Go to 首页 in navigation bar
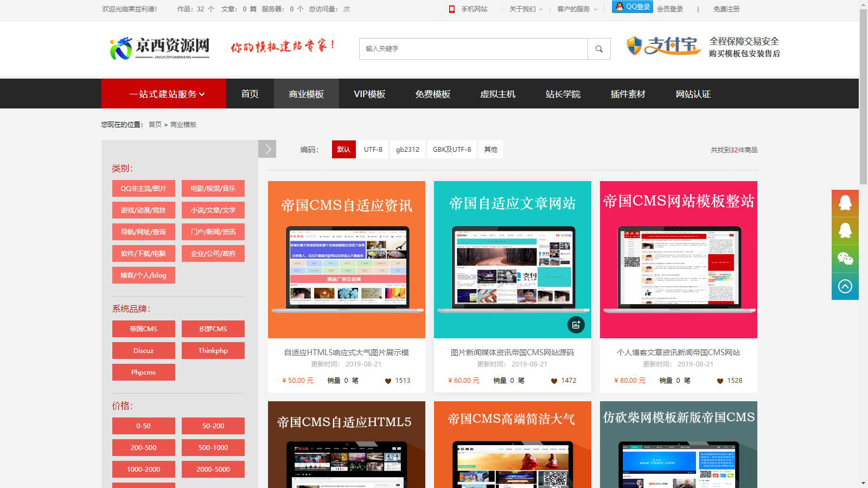This screenshot has width=868, height=488. pos(250,94)
